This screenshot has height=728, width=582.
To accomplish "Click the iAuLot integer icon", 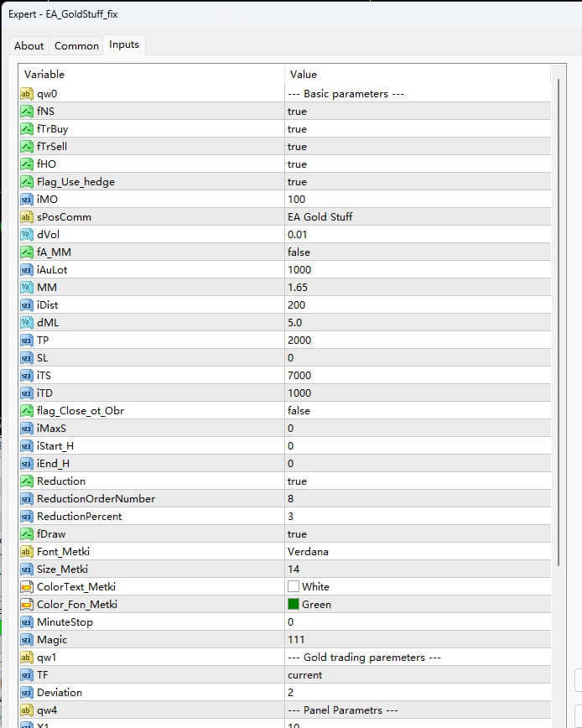I will click(27, 270).
